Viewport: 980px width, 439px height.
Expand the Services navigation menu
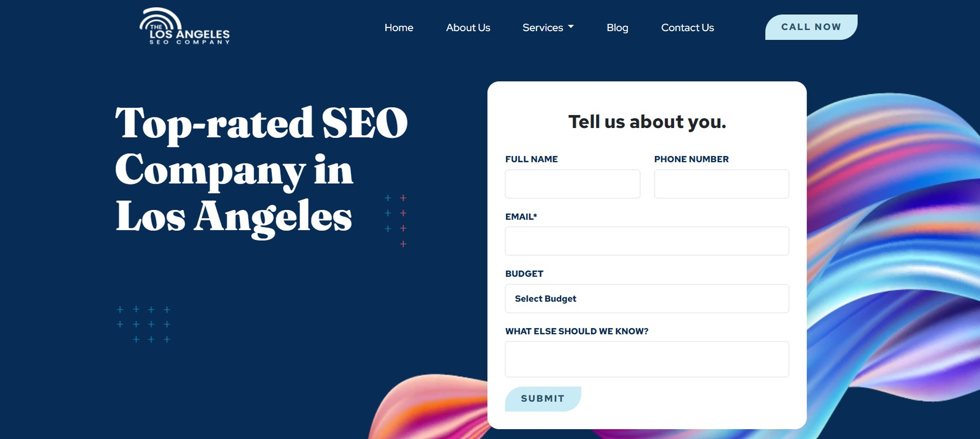(x=548, y=28)
